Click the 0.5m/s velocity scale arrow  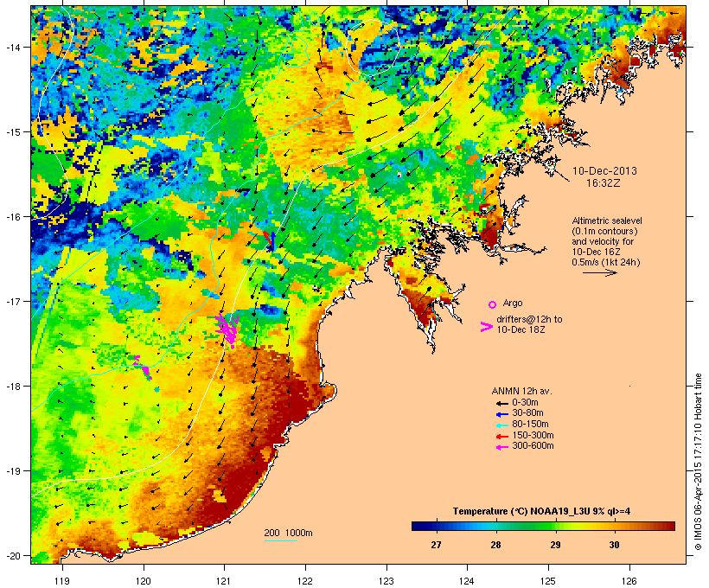(x=600, y=272)
